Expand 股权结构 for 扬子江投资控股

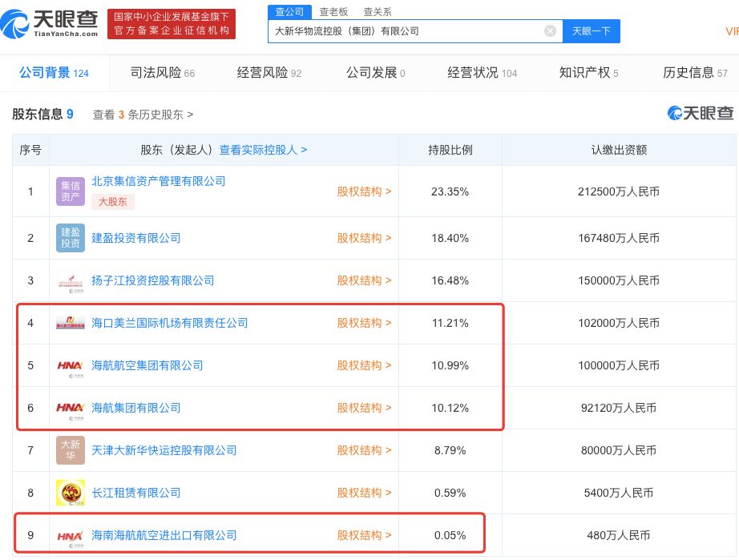click(365, 280)
